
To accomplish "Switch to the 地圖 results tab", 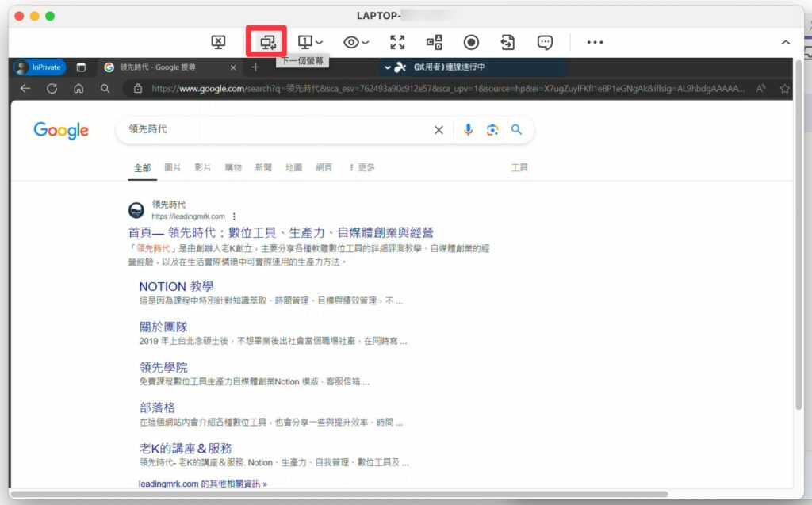I will coord(293,167).
